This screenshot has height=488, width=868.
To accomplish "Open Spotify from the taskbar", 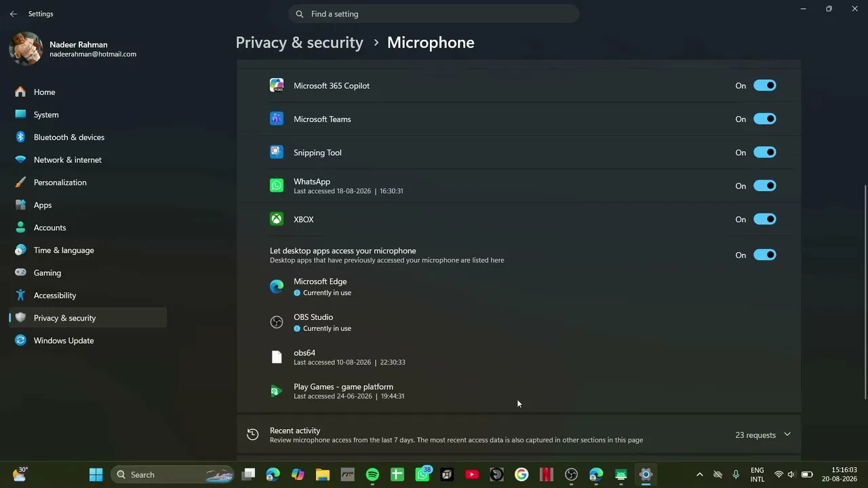I will (372, 474).
